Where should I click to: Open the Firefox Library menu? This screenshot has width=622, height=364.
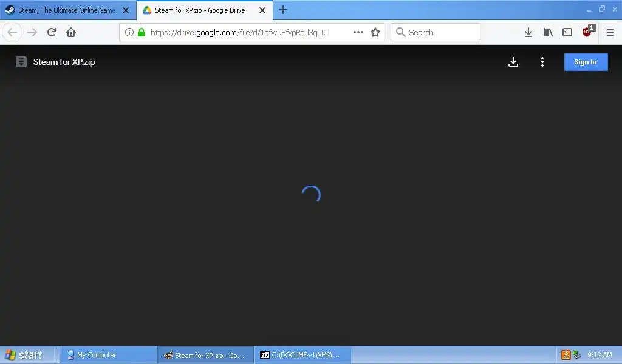[x=548, y=32]
